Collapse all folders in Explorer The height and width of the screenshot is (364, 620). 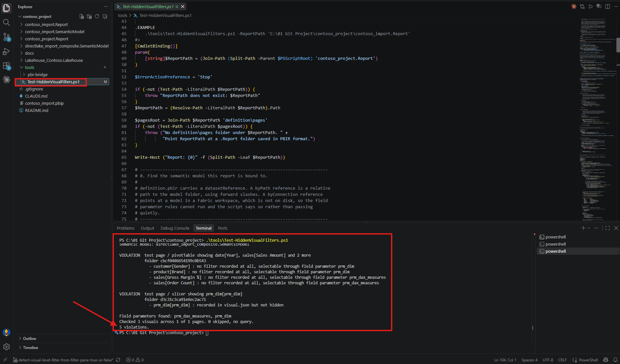[x=105, y=16]
